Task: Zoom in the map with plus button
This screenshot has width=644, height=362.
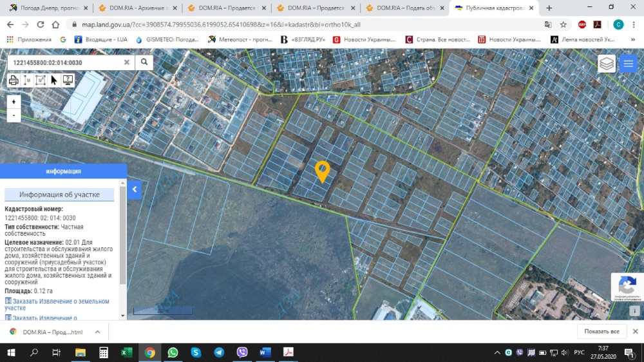Action: click(x=14, y=102)
